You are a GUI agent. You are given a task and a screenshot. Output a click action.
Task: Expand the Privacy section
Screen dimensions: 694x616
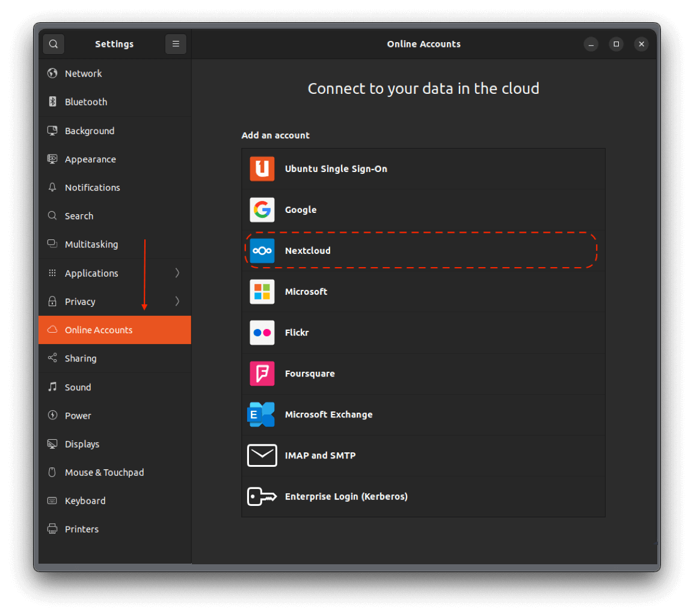[176, 301]
